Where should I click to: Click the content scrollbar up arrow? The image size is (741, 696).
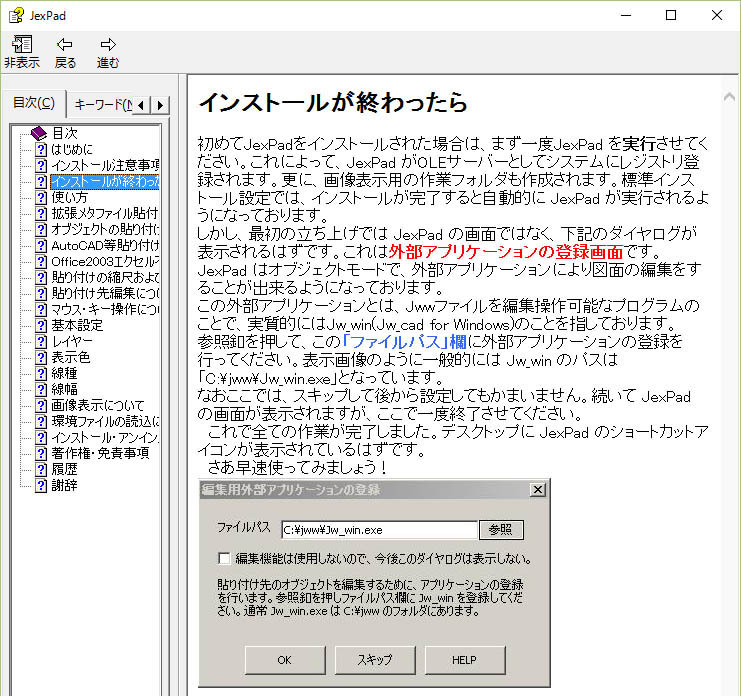tap(729, 97)
